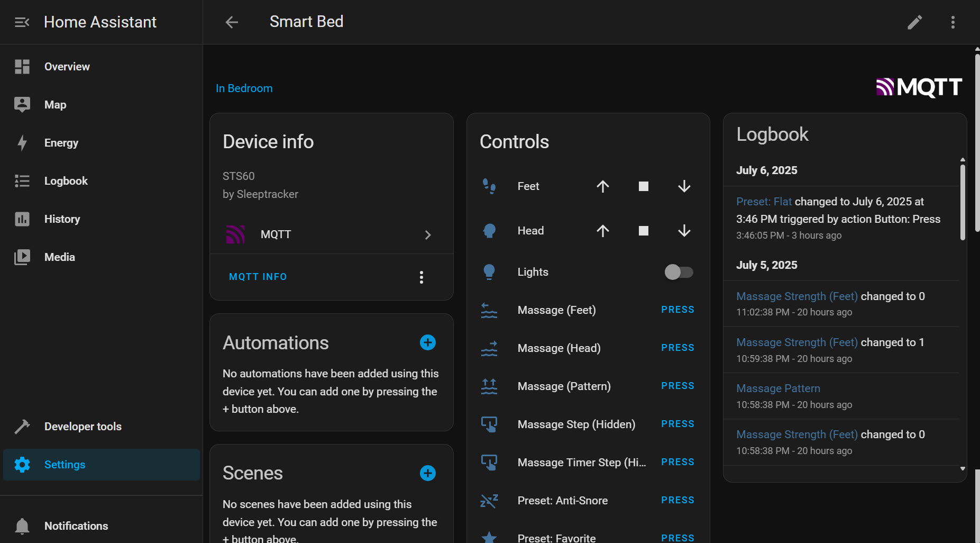
Task: Open Energy in the sidebar
Action: pos(101,143)
